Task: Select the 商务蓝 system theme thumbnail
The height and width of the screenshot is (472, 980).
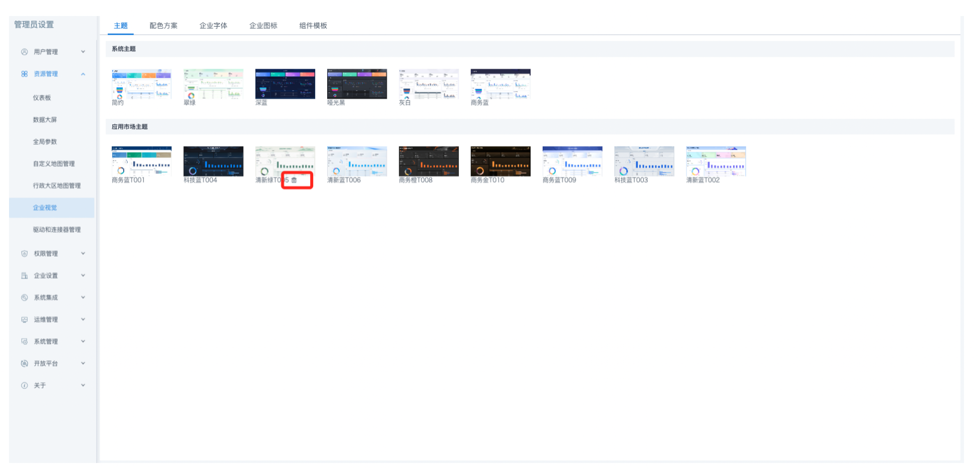Action: click(x=501, y=84)
